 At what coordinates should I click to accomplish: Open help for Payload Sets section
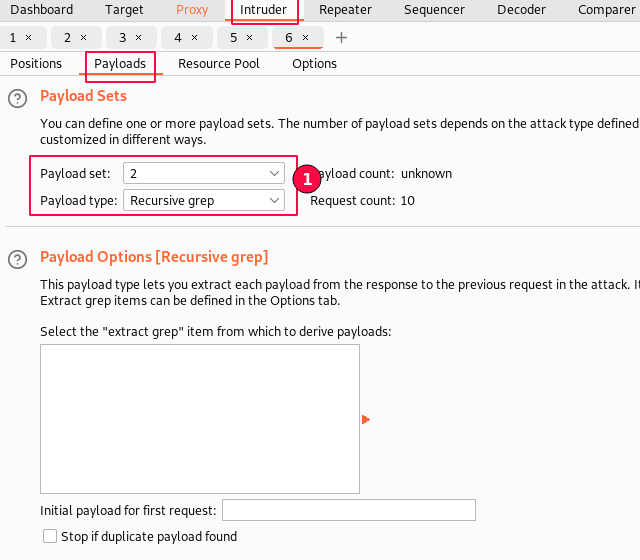[x=17, y=98]
